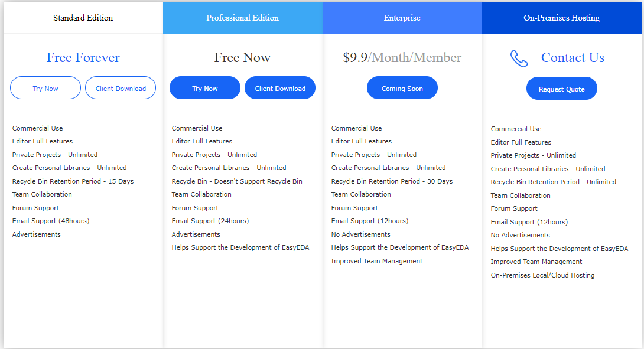
Task: Click the $9.9/Month/Member price text
Action: pyautogui.click(x=402, y=58)
